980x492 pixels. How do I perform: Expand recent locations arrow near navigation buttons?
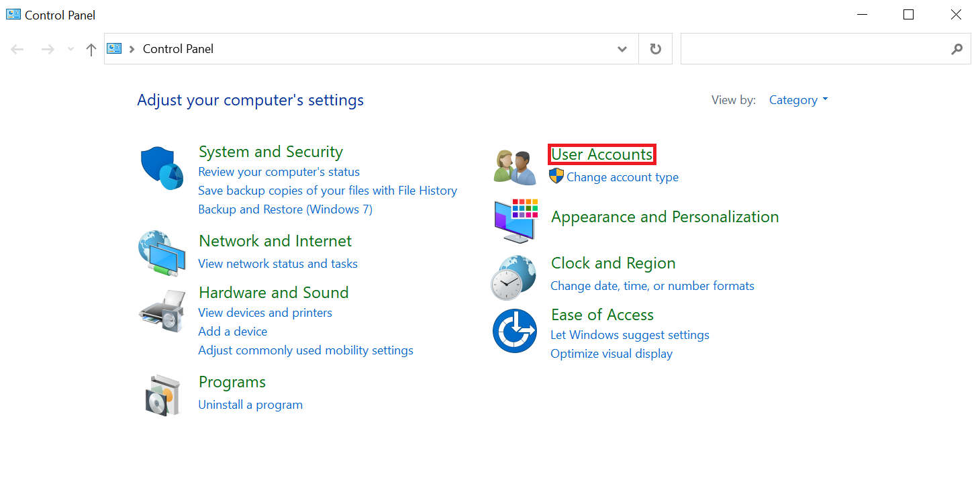71,49
